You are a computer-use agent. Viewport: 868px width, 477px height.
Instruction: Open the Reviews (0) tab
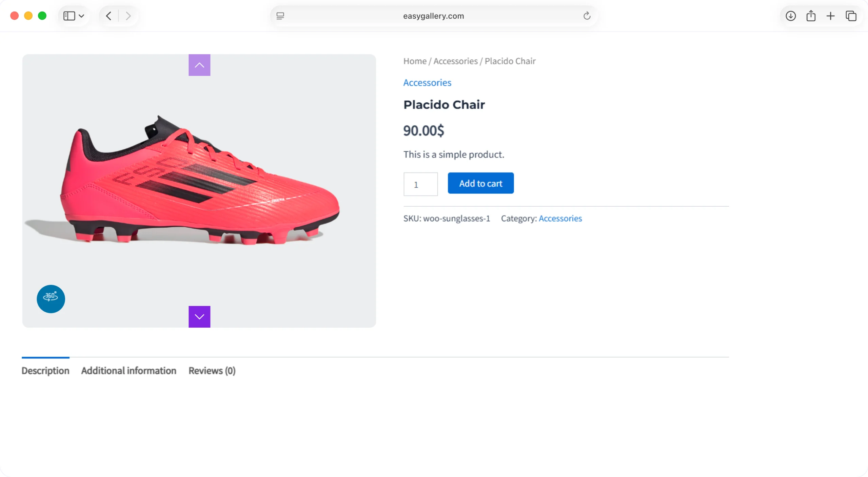click(x=212, y=371)
